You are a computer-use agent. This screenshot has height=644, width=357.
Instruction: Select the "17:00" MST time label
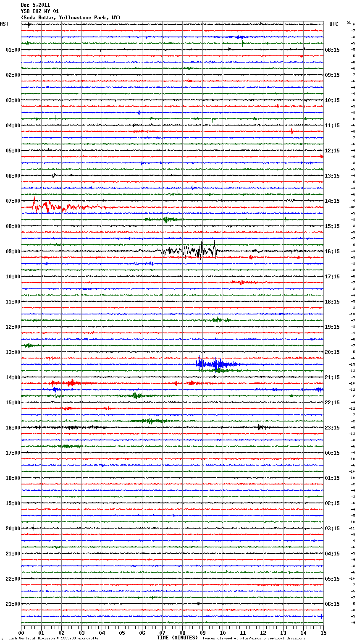pos(13,453)
